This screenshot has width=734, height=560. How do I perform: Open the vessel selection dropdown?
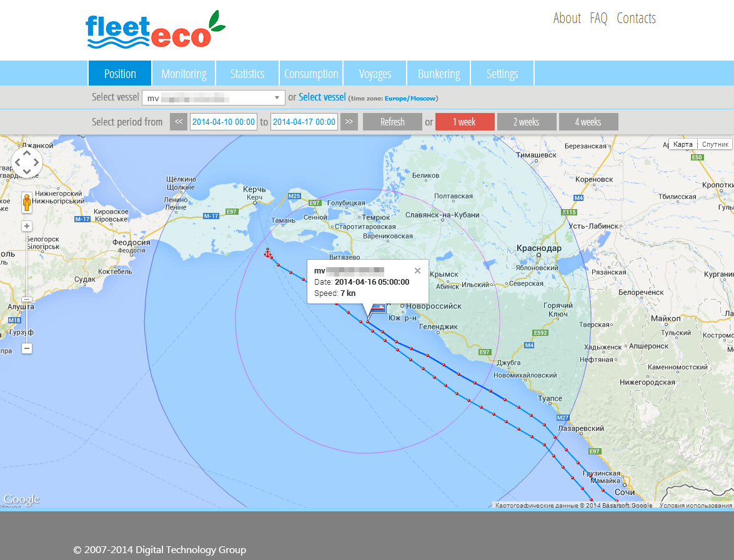[214, 98]
